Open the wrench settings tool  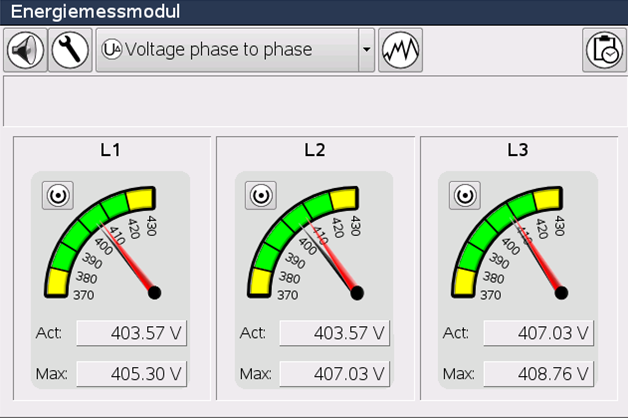click(70, 50)
